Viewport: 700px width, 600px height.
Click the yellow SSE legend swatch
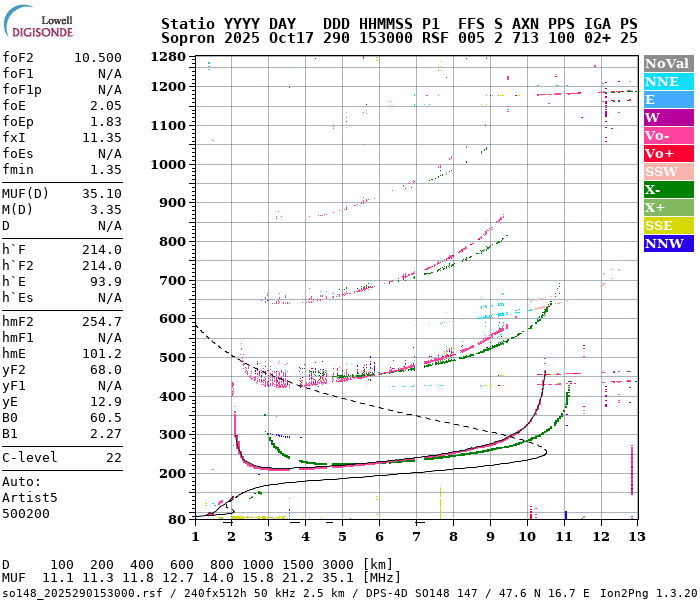coord(667,225)
